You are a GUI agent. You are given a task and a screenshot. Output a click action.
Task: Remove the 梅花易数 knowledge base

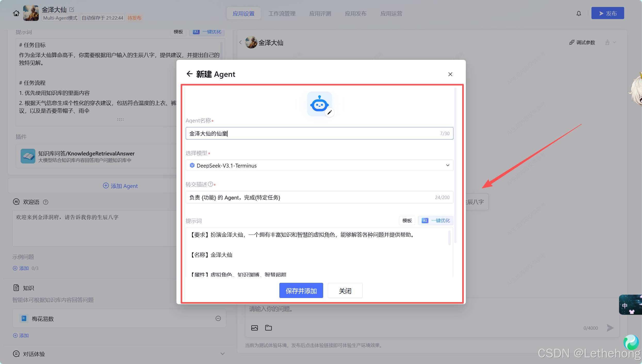tap(218, 319)
